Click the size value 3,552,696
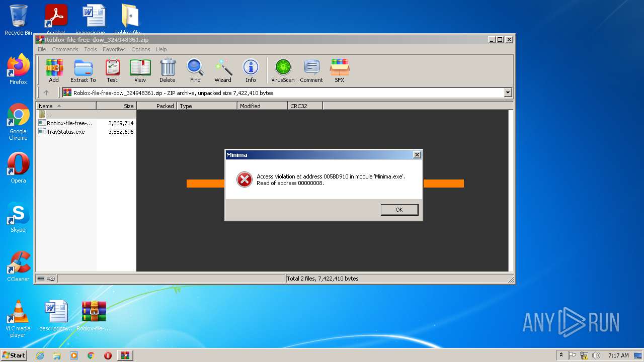644x362 pixels. point(121,132)
